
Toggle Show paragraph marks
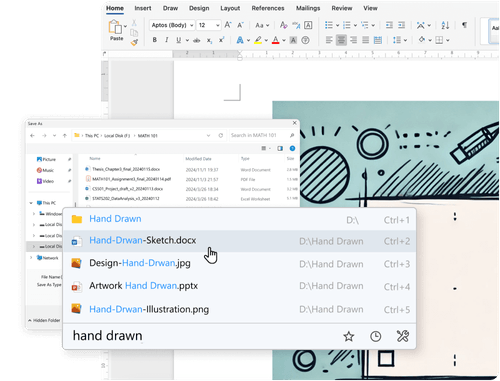pos(464,25)
